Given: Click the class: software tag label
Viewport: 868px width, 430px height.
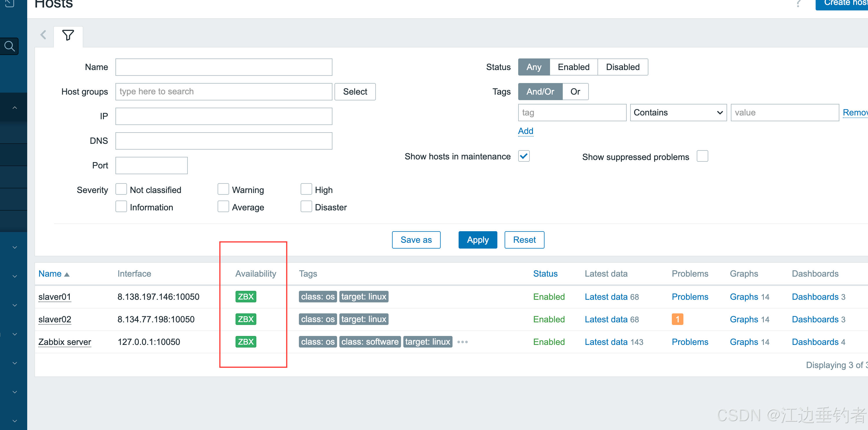Looking at the screenshot, I should click(370, 342).
